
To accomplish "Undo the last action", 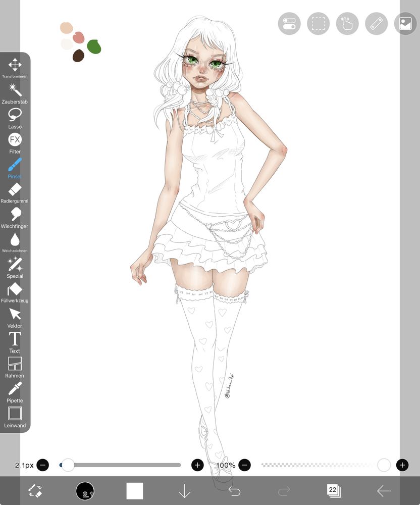I will pyautogui.click(x=234, y=491).
